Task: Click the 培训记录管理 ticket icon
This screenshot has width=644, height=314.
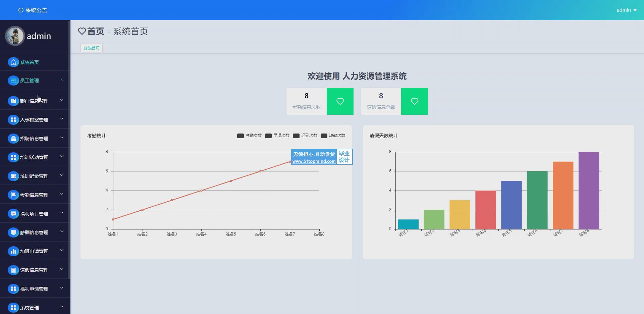Action: click(13, 176)
